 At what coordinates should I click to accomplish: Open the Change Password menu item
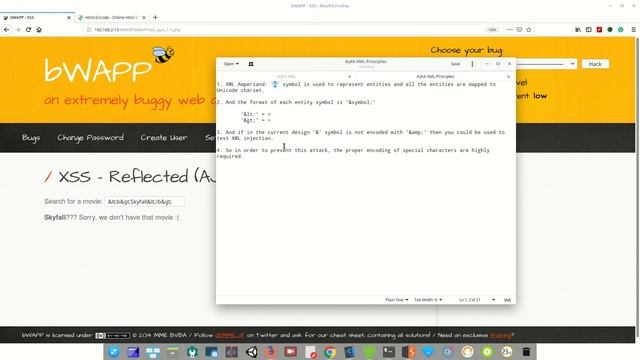click(90, 138)
